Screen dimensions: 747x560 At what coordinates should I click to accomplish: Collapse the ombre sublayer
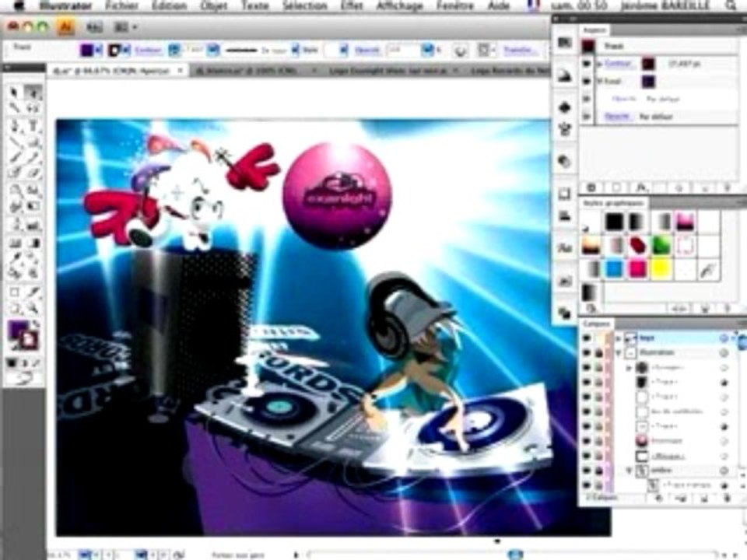(630, 471)
